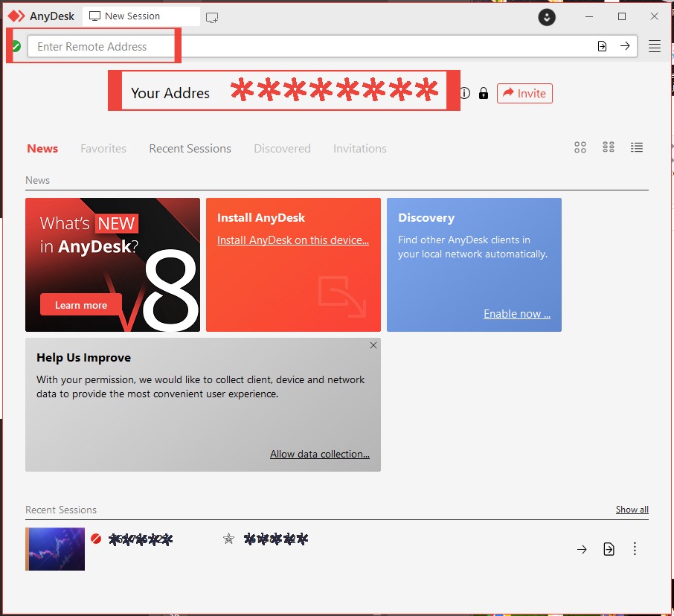Click the add new session tab icon
The image size is (674, 616).
pos(212,16)
